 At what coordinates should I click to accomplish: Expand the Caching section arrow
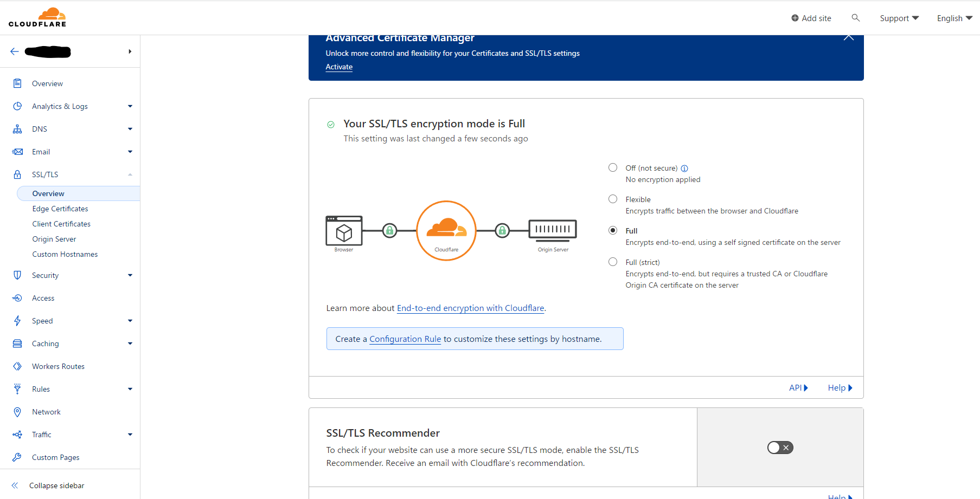pyautogui.click(x=130, y=344)
